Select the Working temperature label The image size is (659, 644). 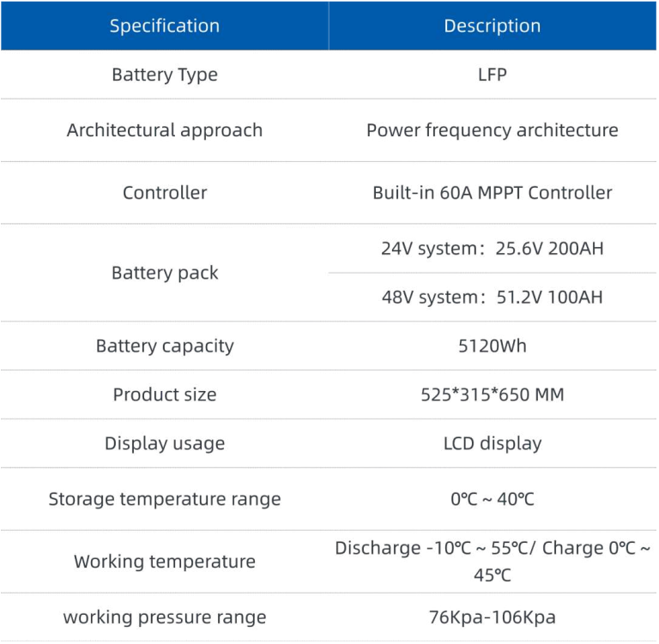coord(165,562)
